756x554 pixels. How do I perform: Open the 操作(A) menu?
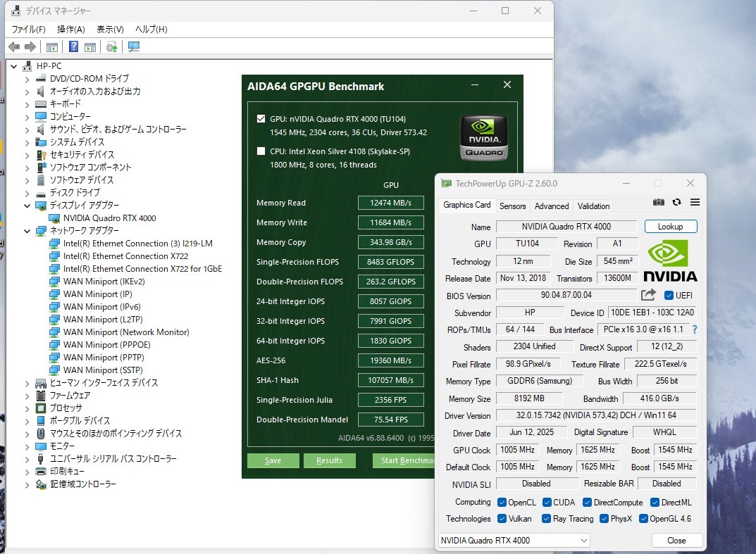click(x=71, y=30)
